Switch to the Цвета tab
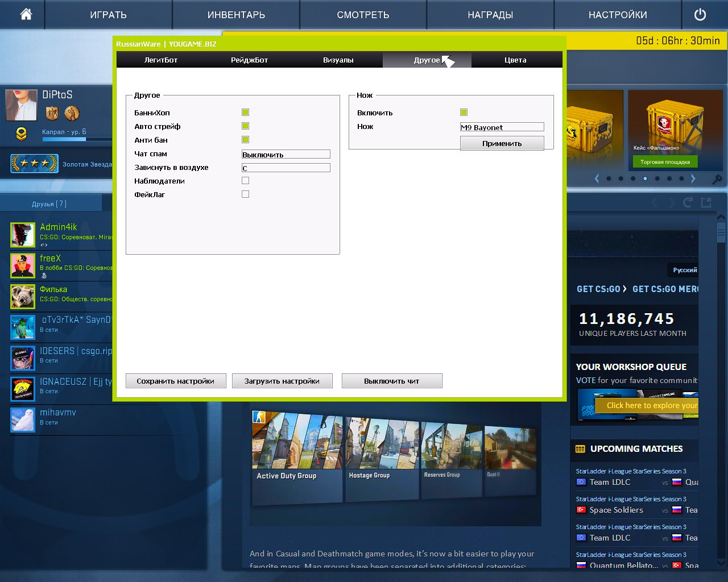 click(x=515, y=60)
